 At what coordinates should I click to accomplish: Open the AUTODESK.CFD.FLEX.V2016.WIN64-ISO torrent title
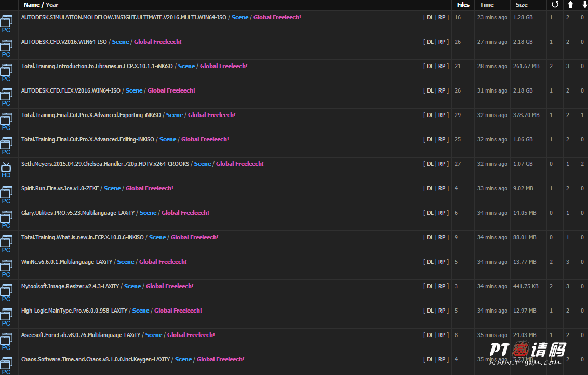click(71, 90)
